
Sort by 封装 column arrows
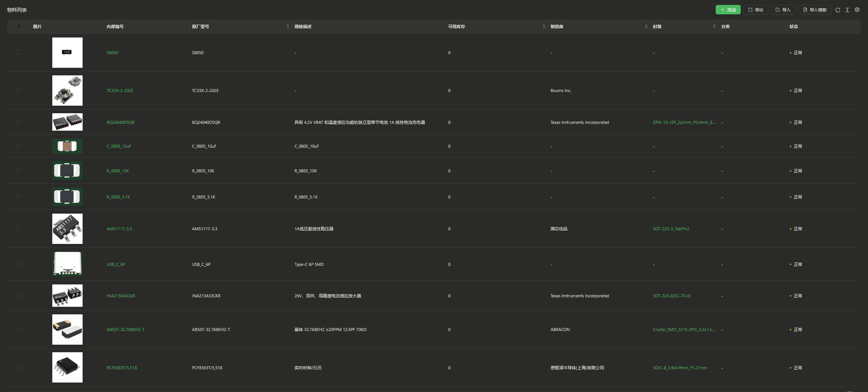point(714,27)
